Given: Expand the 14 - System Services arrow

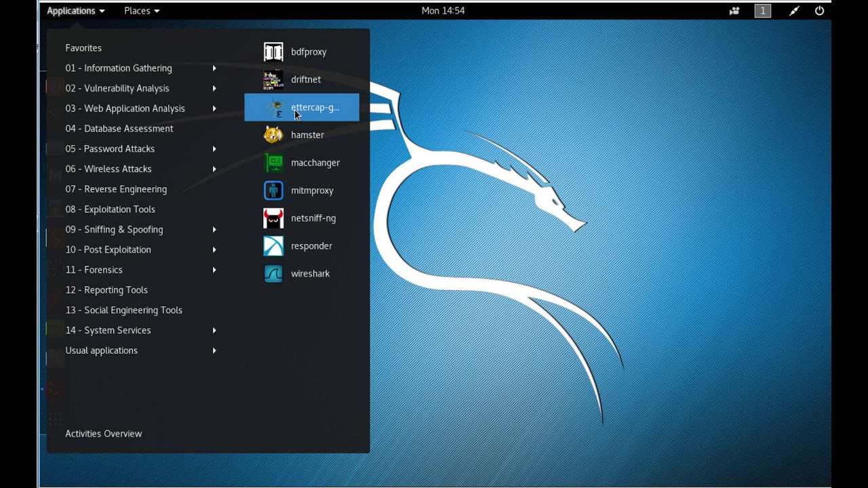Looking at the screenshot, I should point(214,330).
